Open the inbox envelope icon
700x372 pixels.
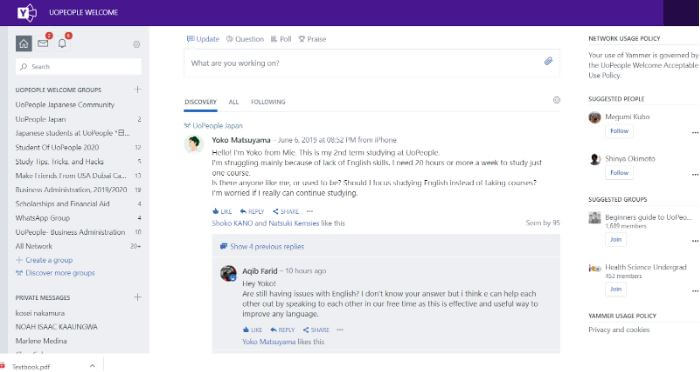click(x=43, y=43)
